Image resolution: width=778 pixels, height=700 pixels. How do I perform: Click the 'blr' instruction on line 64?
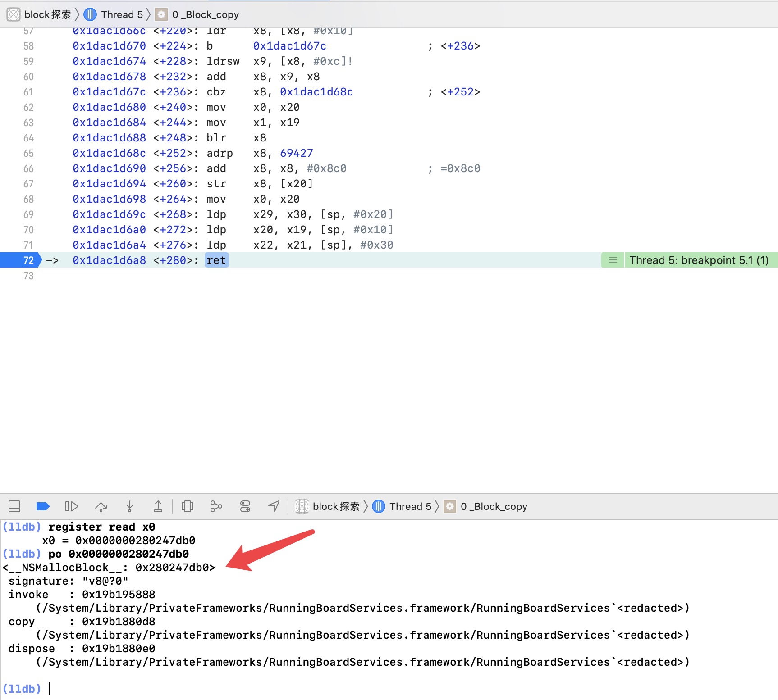(216, 138)
